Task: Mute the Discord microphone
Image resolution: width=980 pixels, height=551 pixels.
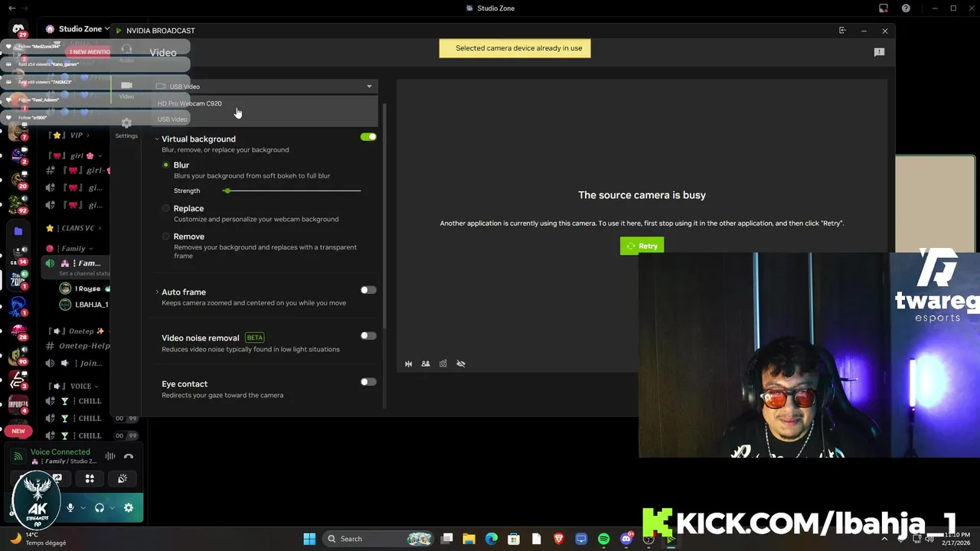Action: (x=70, y=507)
